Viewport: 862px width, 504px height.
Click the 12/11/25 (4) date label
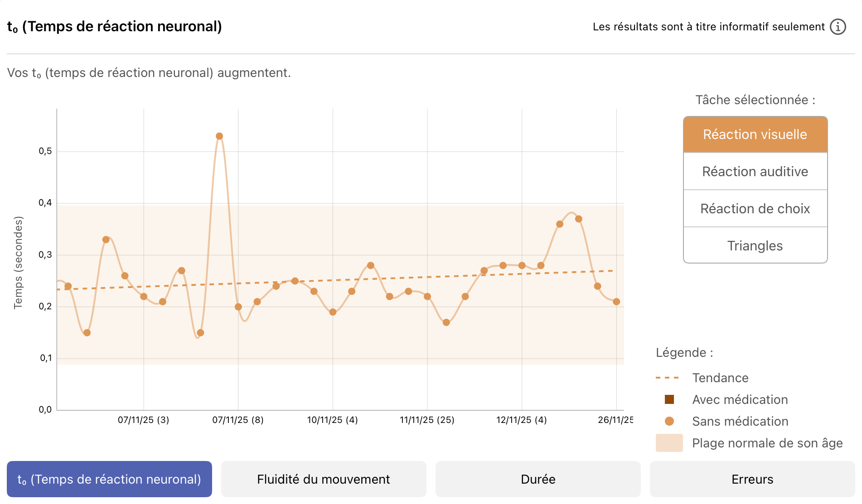[x=522, y=420]
